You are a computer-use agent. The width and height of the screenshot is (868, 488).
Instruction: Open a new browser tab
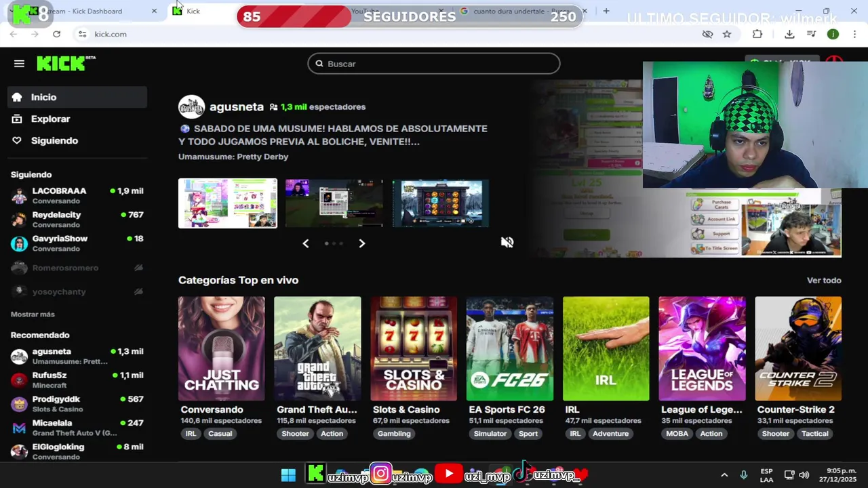pyautogui.click(x=606, y=11)
